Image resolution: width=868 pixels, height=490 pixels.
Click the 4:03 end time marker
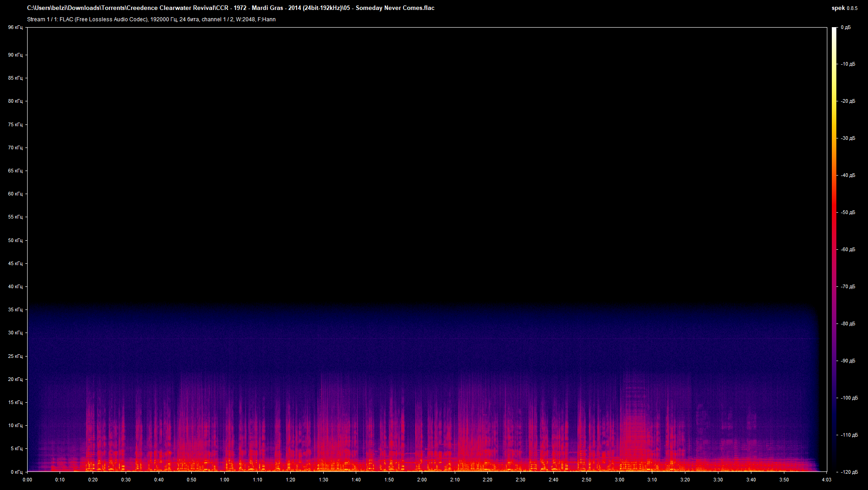coord(826,480)
